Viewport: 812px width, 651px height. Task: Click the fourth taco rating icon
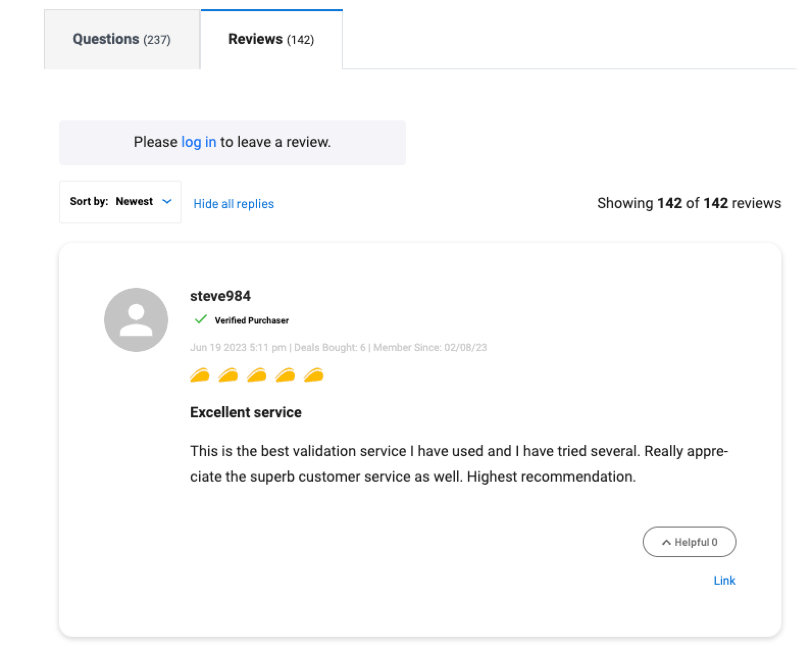[x=285, y=375]
